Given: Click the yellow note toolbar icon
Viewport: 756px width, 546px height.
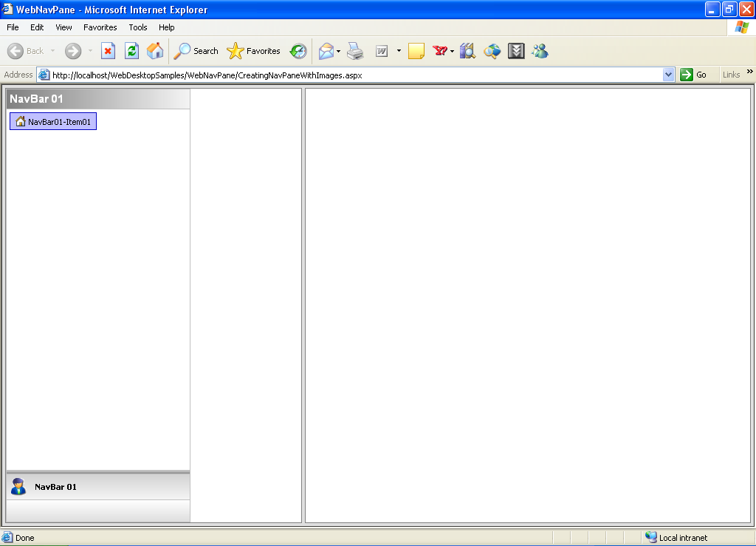Looking at the screenshot, I should coord(416,51).
